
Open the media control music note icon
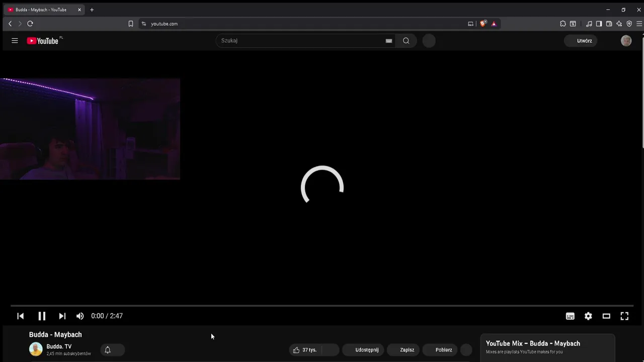coord(589,24)
